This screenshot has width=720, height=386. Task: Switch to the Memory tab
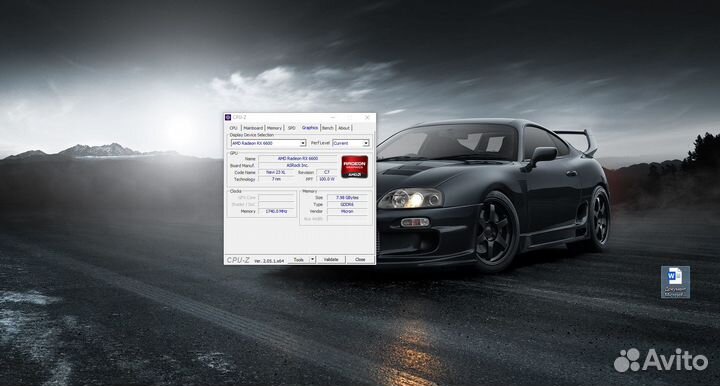click(x=274, y=128)
